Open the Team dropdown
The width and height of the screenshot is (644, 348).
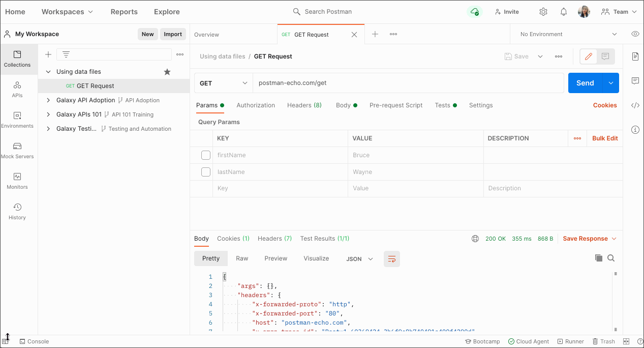click(x=619, y=12)
